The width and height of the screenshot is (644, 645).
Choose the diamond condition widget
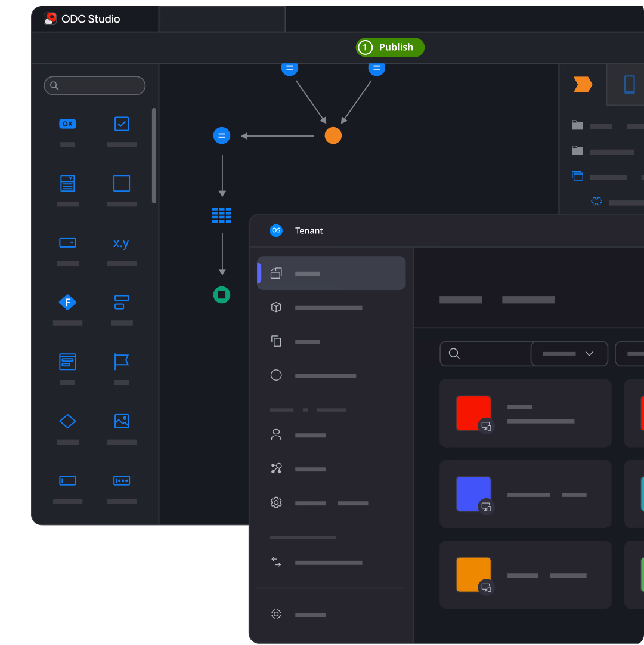(x=67, y=421)
